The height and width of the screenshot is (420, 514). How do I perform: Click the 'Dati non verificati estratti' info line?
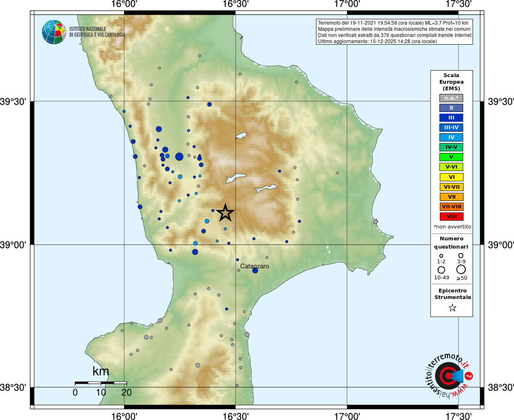(395, 35)
